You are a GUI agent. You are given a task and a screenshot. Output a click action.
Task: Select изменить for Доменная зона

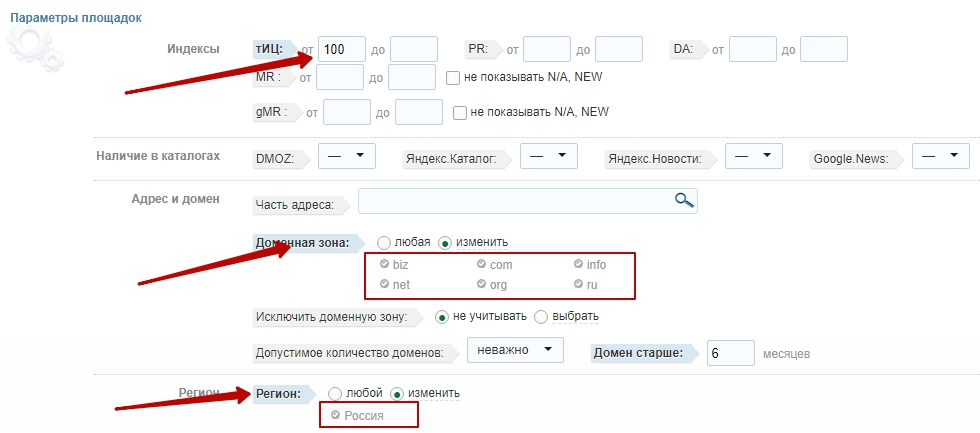(x=445, y=242)
